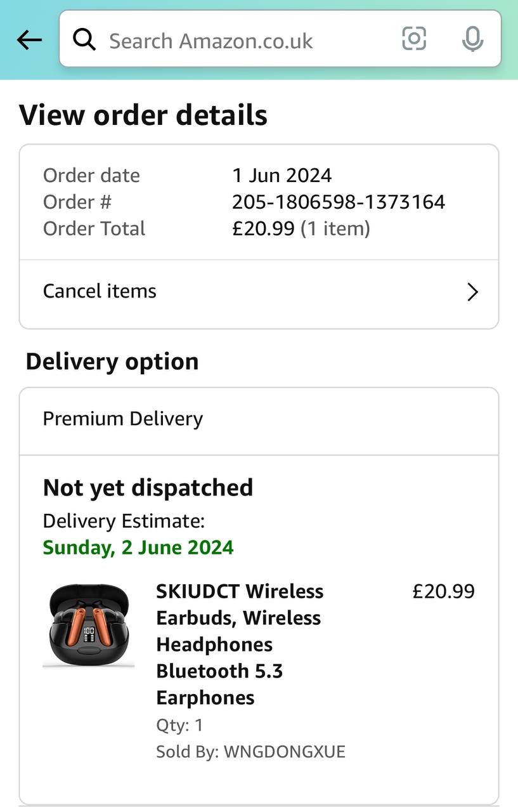Click the green Sunday, 2 June 2024 date

[138, 547]
